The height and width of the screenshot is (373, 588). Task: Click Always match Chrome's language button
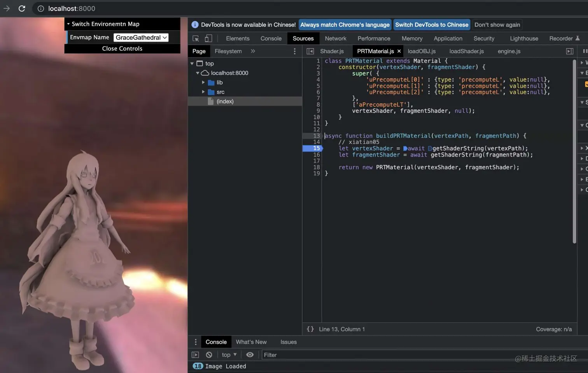(345, 24)
